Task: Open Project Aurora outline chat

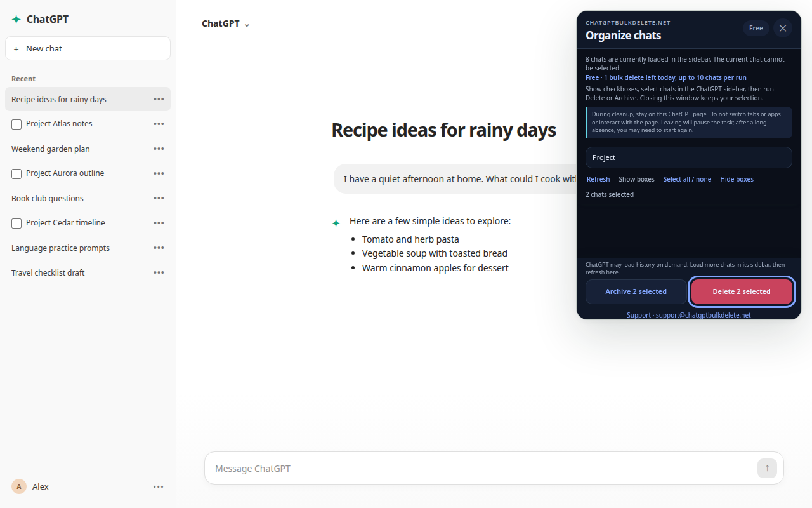Action: pyautogui.click(x=65, y=173)
